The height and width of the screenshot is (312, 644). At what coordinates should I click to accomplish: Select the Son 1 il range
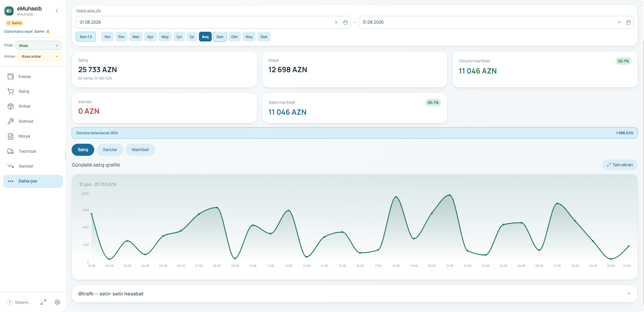86,37
